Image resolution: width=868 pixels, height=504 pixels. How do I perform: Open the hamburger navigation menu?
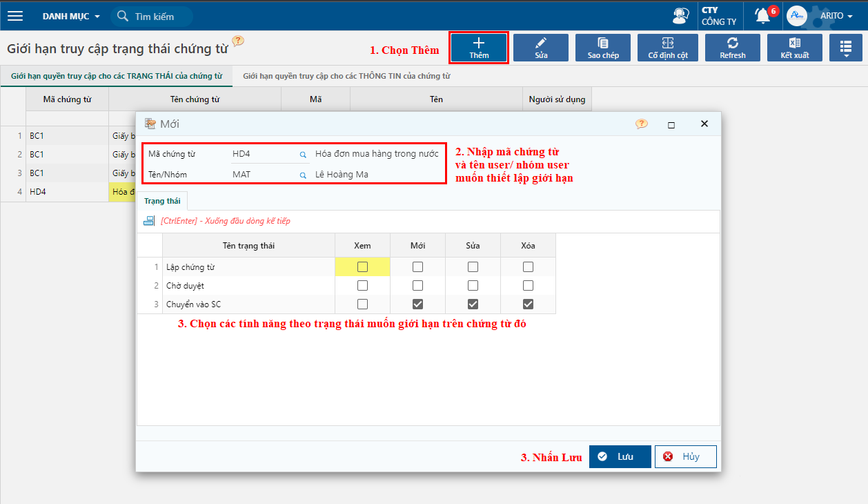(15, 16)
